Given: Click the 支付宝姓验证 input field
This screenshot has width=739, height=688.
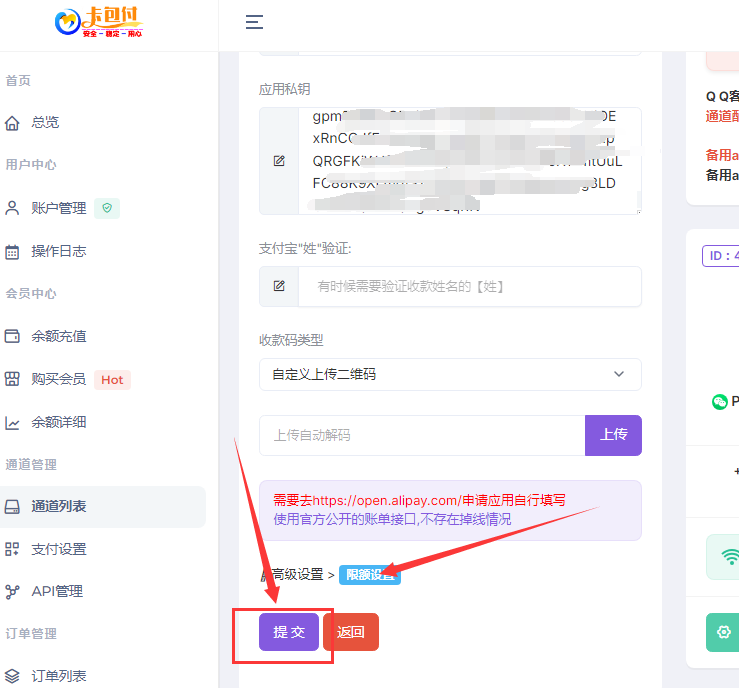Looking at the screenshot, I should click(x=470, y=287).
